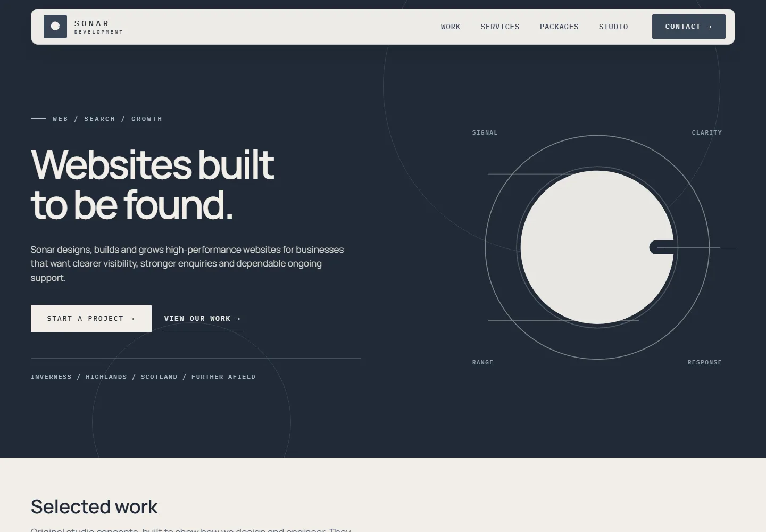The image size is (766, 532).
Task: Open the Work menu item
Action: (451, 27)
